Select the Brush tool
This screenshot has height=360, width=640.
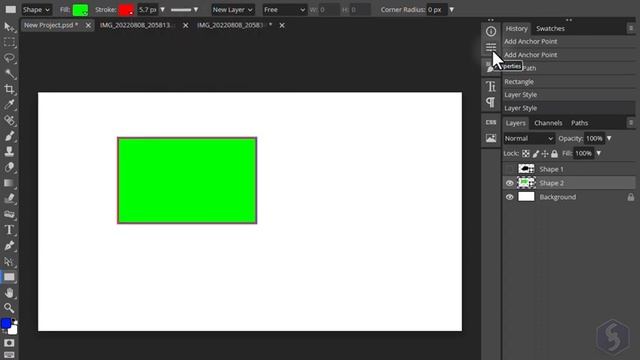(x=9, y=136)
